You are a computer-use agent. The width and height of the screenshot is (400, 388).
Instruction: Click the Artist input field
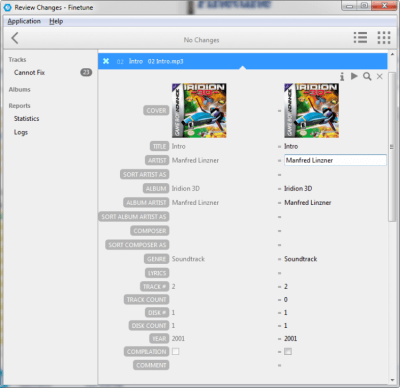[x=335, y=160]
